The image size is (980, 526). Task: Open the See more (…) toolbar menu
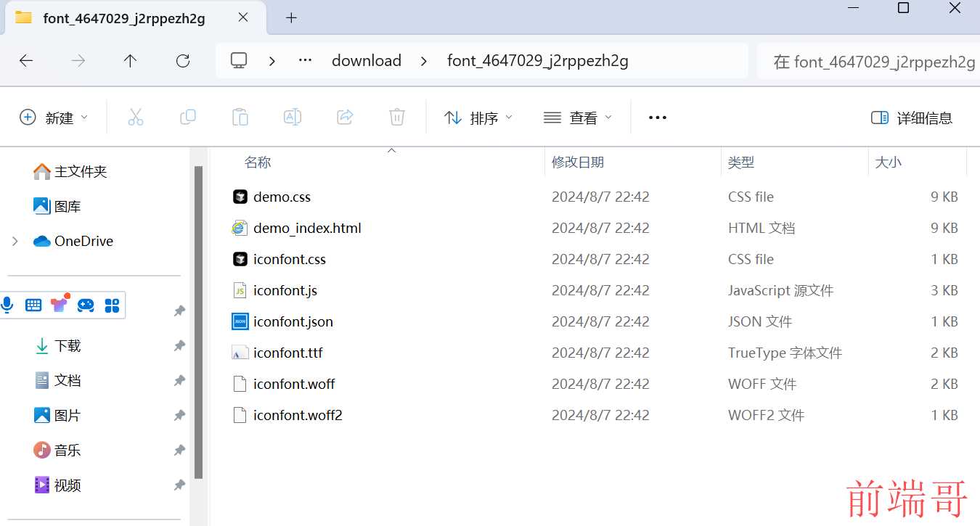tap(658, 118)
